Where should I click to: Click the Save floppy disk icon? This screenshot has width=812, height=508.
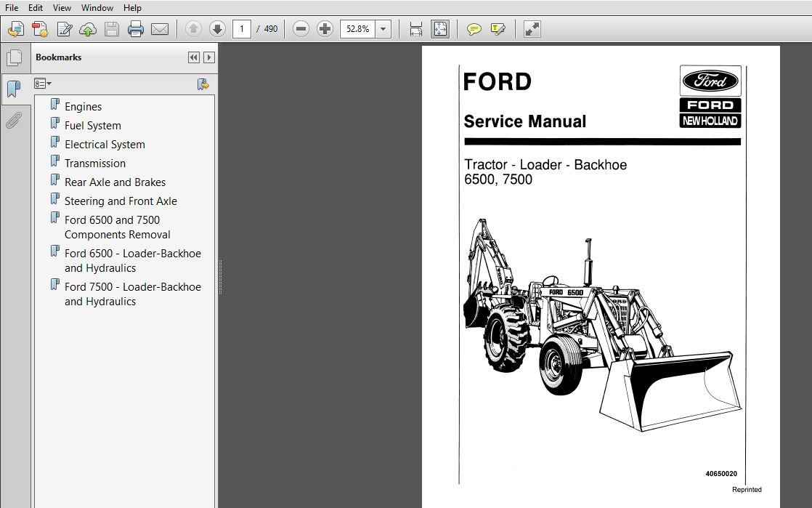point(112,29)
